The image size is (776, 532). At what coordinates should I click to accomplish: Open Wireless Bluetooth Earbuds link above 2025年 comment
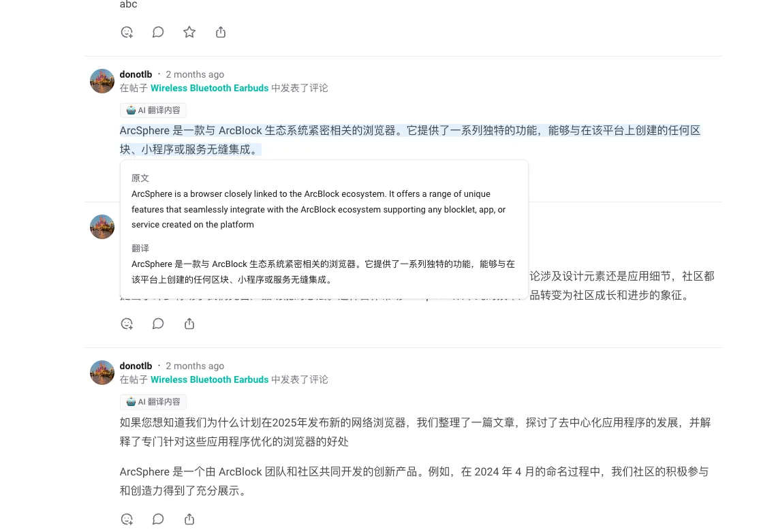pyautogui.click(x=209, y=379)
